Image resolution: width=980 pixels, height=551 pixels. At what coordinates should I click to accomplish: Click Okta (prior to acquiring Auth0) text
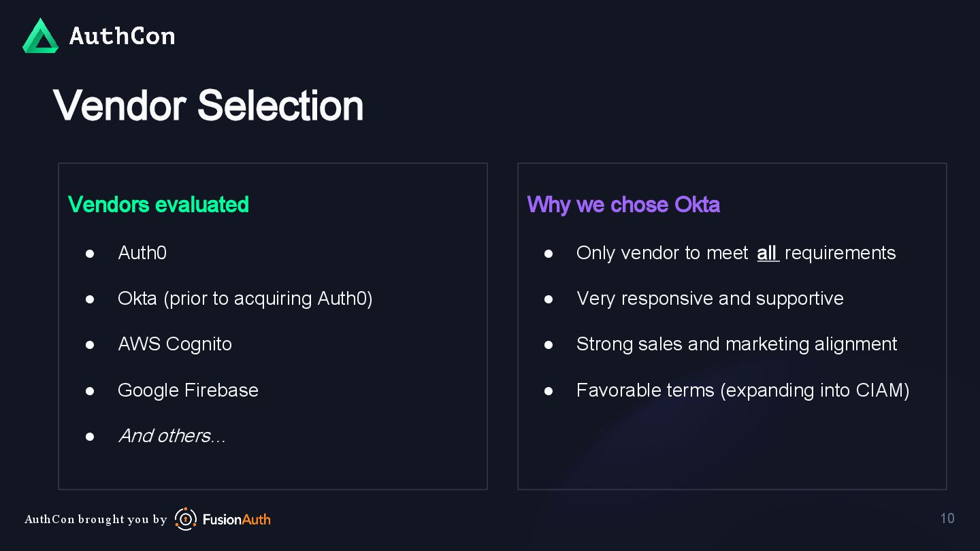[245, 299]
